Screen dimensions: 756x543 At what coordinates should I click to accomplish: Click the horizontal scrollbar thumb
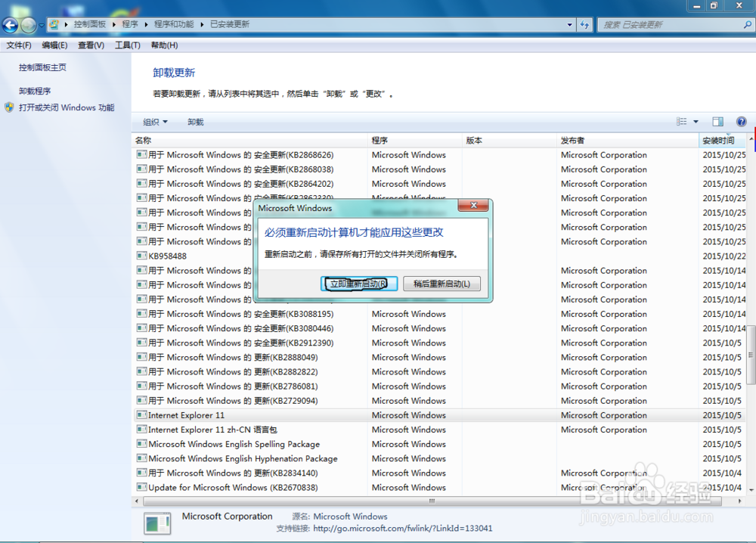[432, 501]
